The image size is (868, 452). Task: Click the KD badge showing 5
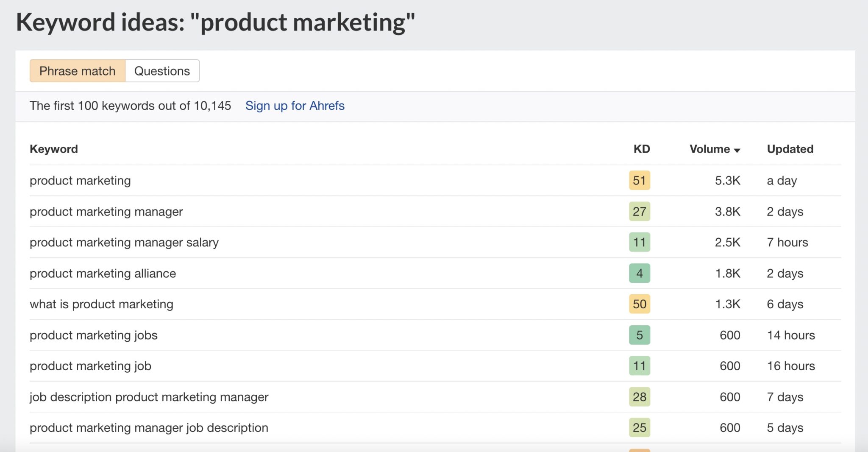coord(640,335)
